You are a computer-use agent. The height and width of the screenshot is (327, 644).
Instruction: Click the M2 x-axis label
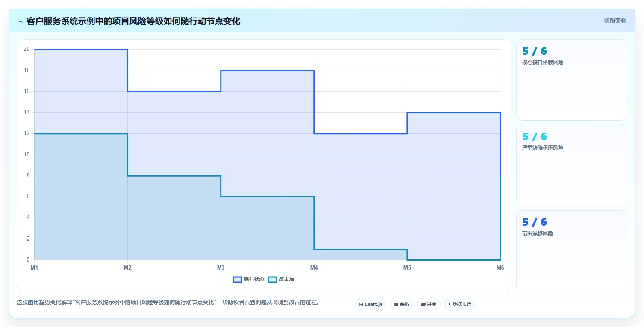click(127, 268)
